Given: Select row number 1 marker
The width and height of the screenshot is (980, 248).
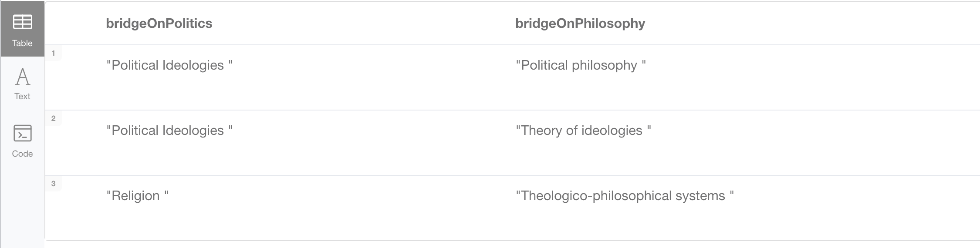Looking at the screenshot, I should pyautogui.click(x=54, y=53).
